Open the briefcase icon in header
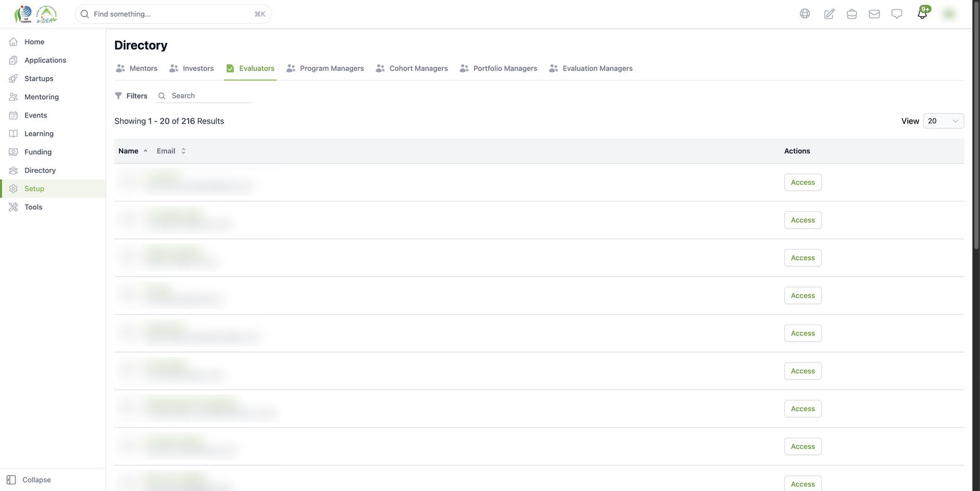This screenshot has width=980, height=491. 851,13
